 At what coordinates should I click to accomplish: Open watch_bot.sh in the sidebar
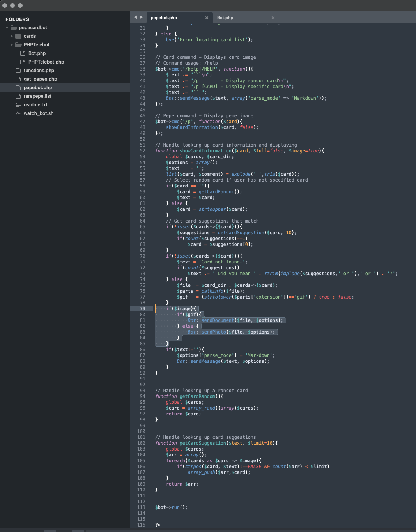pyautogui.click(x=39, y=113)
